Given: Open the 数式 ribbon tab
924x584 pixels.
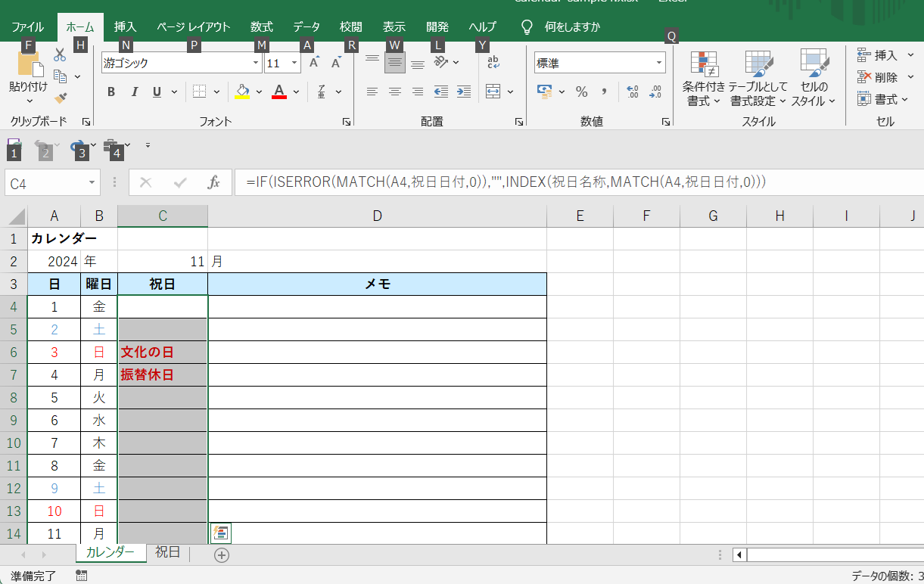Looking at the screenshot, I should (261, 26).
